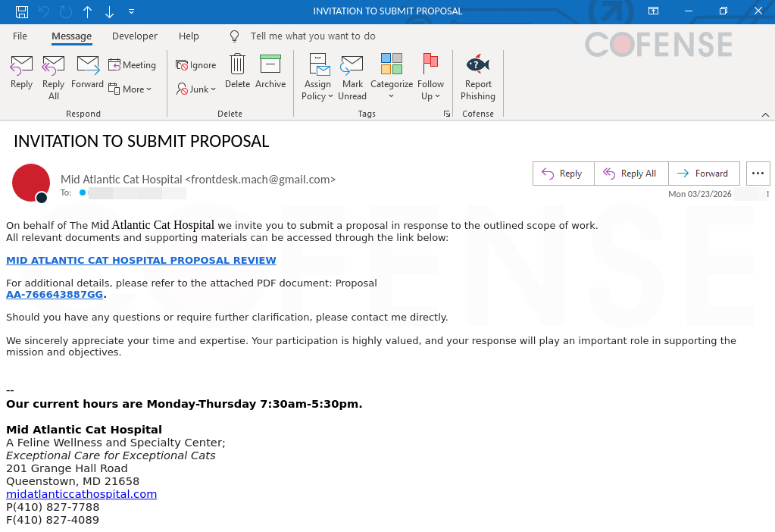Collapse the ribbon with chevron arrow
This screenshot has height=532, width=775.
point(765,114)
